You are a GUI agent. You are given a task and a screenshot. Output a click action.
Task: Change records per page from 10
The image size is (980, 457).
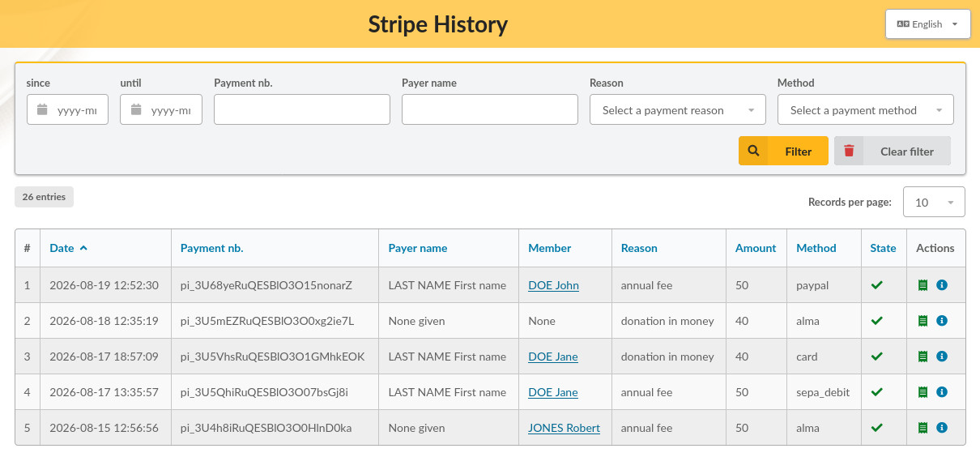(934, 203)
